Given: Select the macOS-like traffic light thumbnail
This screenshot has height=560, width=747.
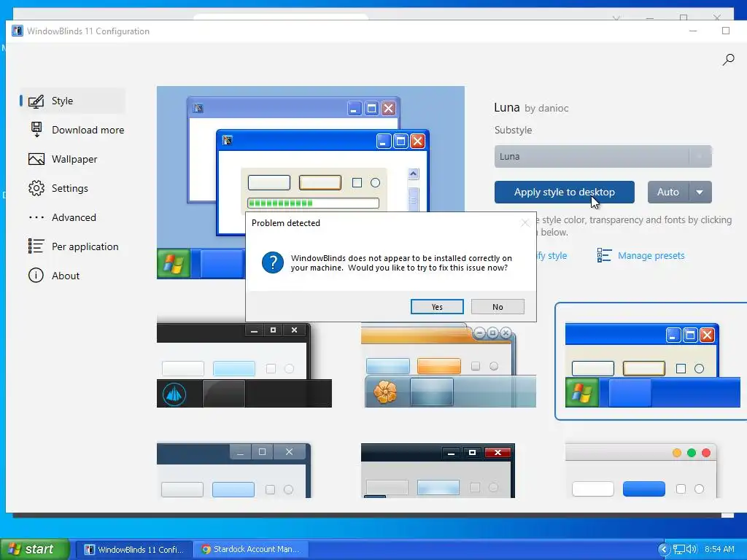Looking at the screenshot, I should 641,470.
